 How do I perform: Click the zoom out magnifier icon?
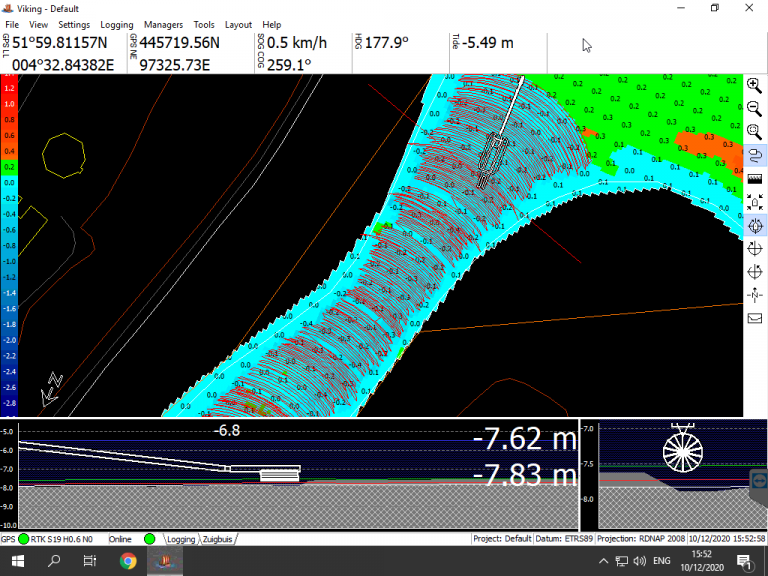(x=754, y=109)
